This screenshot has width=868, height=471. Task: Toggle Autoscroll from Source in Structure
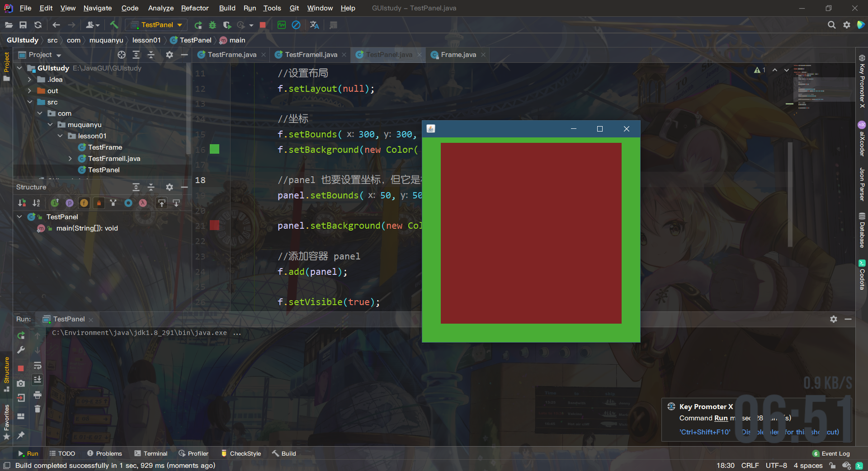point(176,203)
